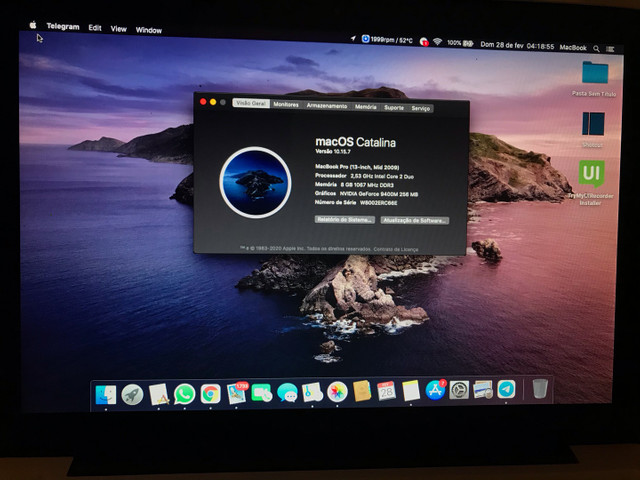Select the Shotcut desktop icon
This screenshot has height=480, width=640.
pos(593,129)
